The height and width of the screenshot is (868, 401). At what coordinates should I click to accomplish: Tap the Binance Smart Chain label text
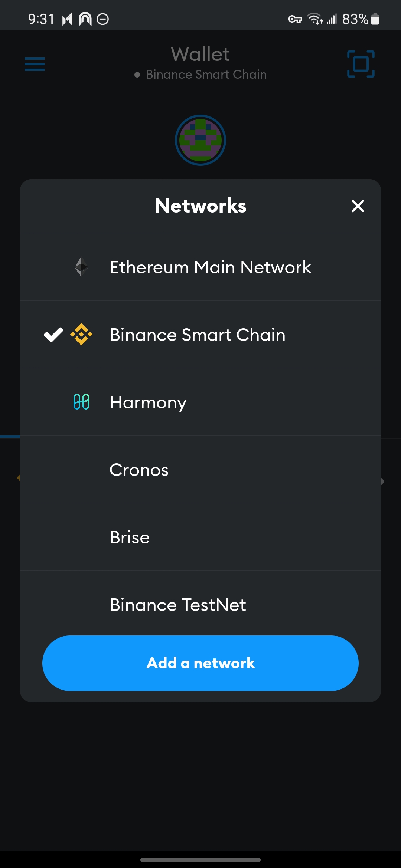coord(198,335)
